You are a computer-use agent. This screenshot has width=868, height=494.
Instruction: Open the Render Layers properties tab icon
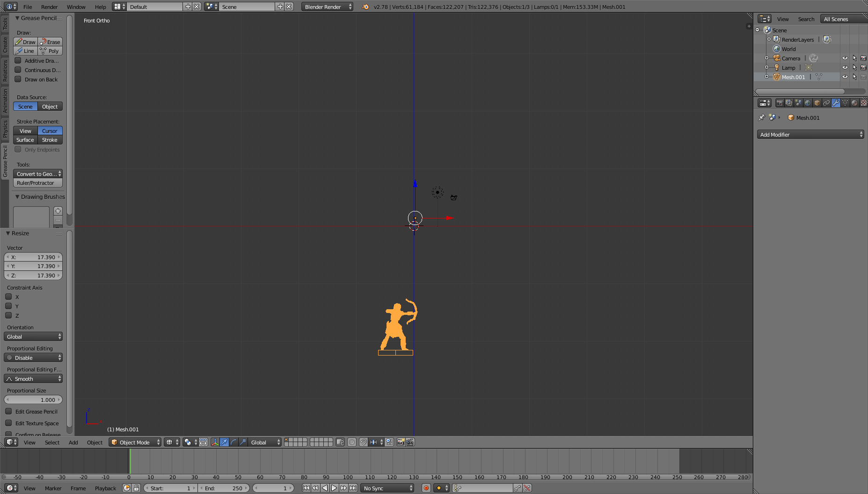(789, 103)
